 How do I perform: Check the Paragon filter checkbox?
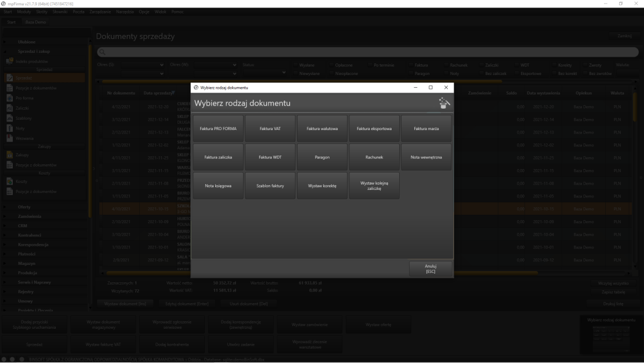(x=411, y=73)
